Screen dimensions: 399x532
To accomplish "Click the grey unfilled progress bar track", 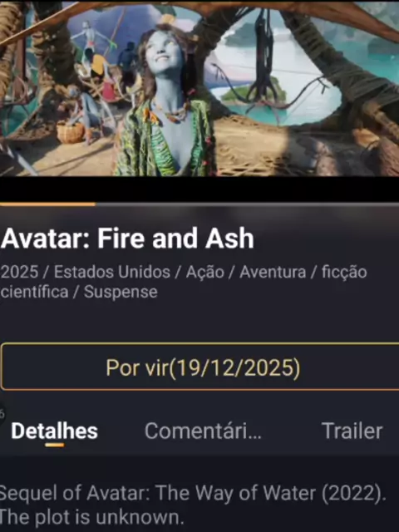I will pos(247,204).
